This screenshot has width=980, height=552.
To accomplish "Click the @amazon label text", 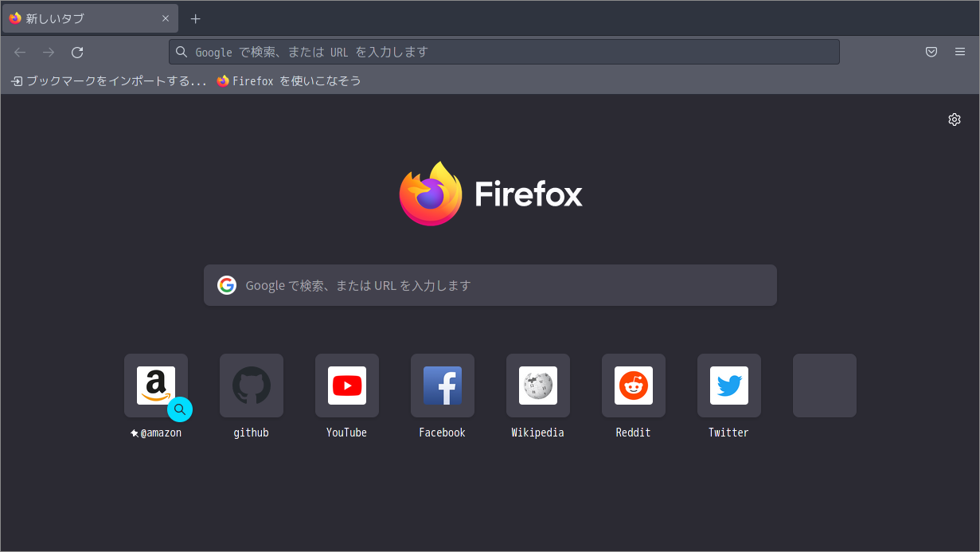I will pyautogui.click(x=161, y=433).
